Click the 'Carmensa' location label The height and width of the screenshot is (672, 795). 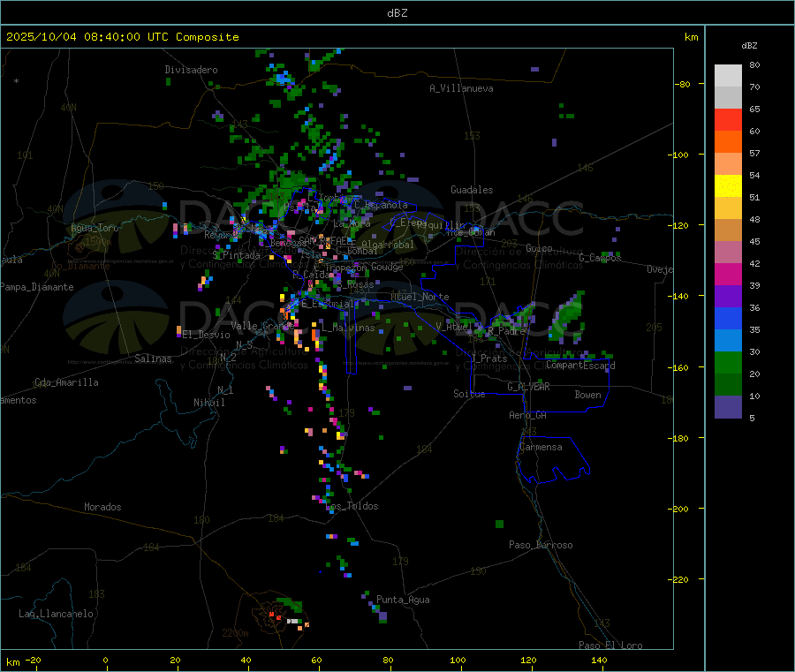tap(541, 447)
